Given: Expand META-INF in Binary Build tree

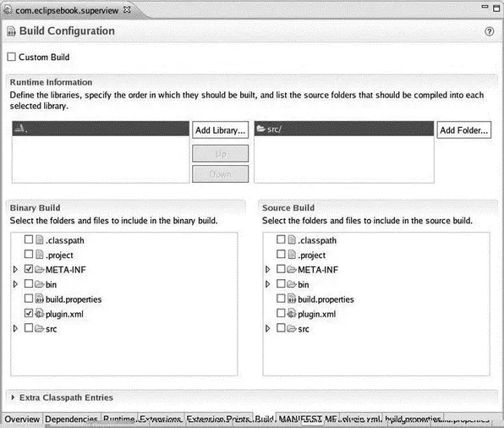Looking at the screenshot, I should pos(15,269).
